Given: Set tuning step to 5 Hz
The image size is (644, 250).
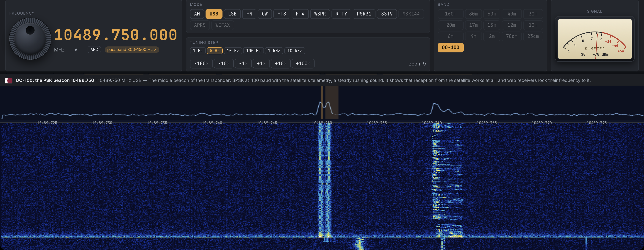Looking at the screenshot, I should (215, 51).
